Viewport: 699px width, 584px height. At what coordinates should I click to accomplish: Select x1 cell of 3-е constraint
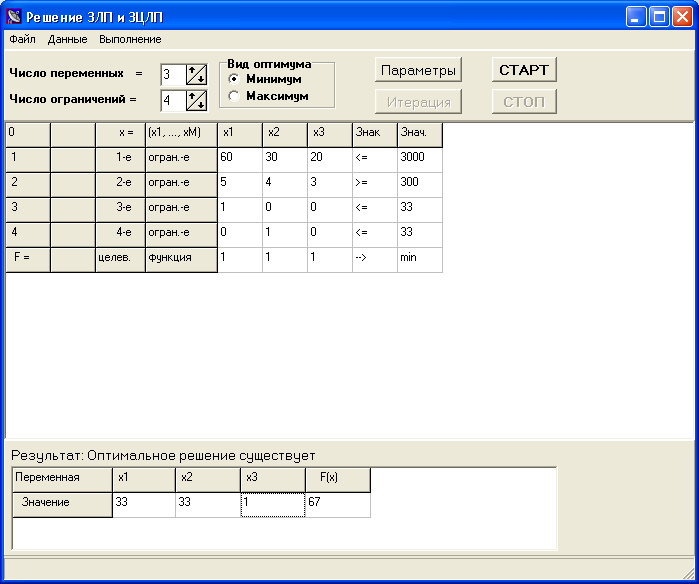point(240,210)
